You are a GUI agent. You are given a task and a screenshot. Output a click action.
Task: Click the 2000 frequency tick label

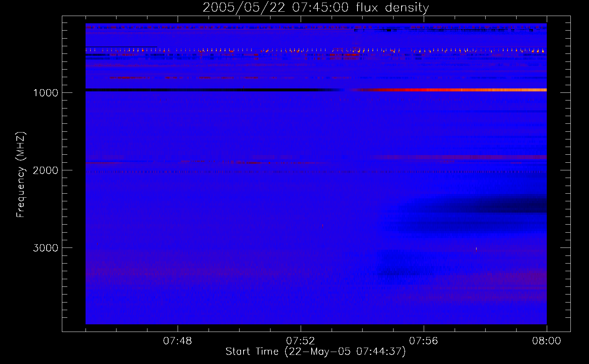[x=46, y=170]
